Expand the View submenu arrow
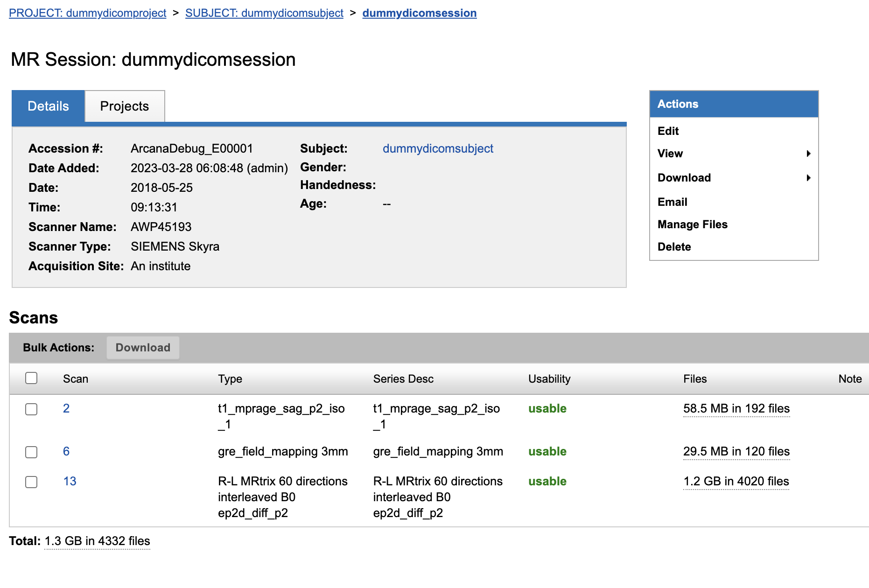The width and height of the screenshot is (869, 588). [809, 154]
